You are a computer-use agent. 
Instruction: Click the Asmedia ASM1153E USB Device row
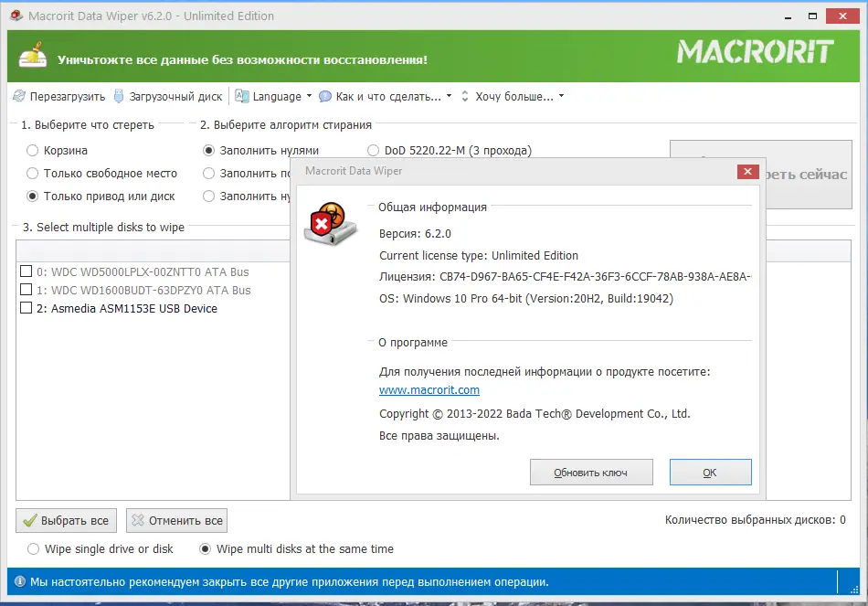coord(127,309)
